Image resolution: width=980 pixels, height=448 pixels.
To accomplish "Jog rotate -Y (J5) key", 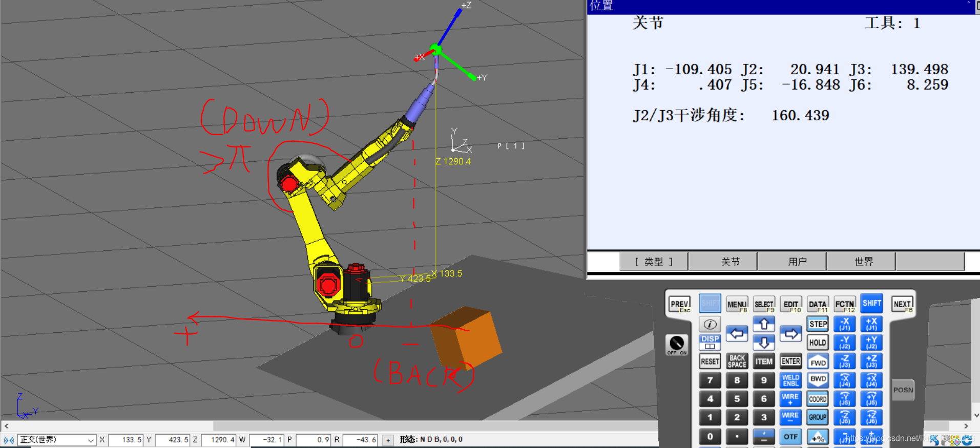I will [x=844, y=398].
